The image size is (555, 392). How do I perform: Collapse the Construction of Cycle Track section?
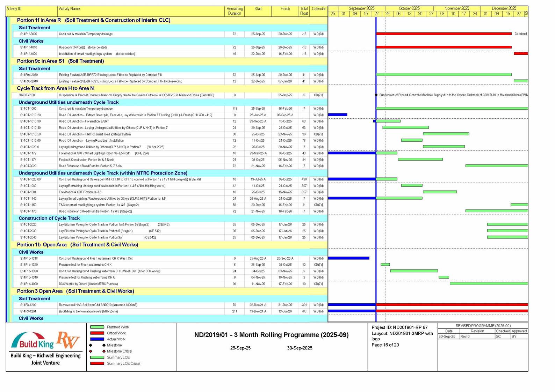(49, 218)
